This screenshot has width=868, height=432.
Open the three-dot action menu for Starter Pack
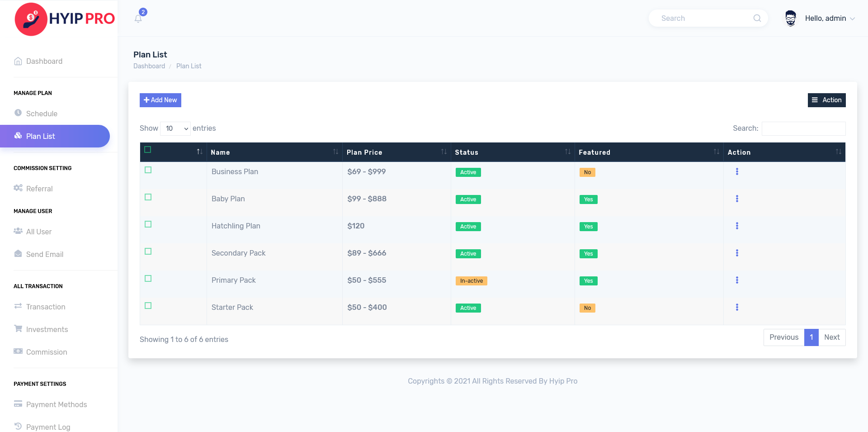click(737, 307)
